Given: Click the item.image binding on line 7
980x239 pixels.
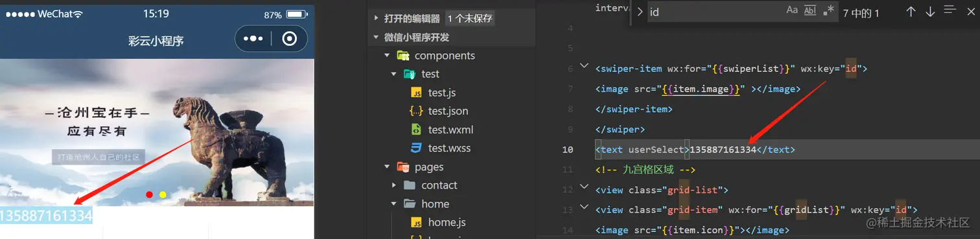Looking at the screenshot, I should coord(701,89).
